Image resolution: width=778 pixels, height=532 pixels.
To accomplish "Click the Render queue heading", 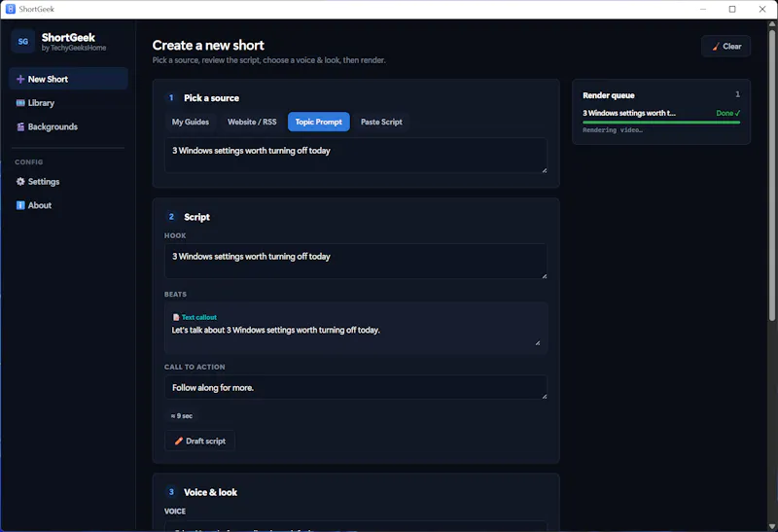I will (609, 95).
